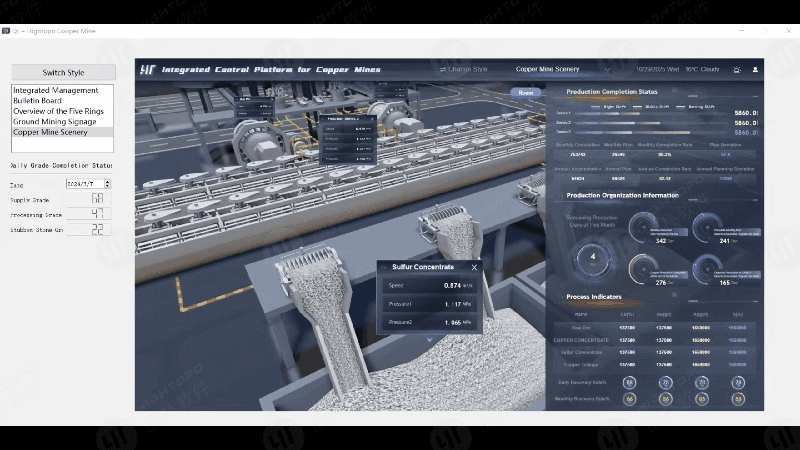This screenshot has height=450, width=800.
Task: Click the Change Style swap icon
Action: coord(443,69)
